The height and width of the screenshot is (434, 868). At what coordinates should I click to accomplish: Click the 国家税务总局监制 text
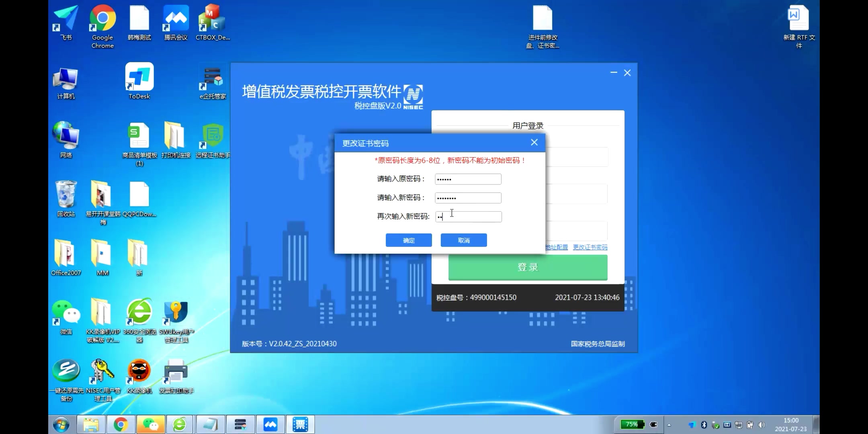pos(598,344)
